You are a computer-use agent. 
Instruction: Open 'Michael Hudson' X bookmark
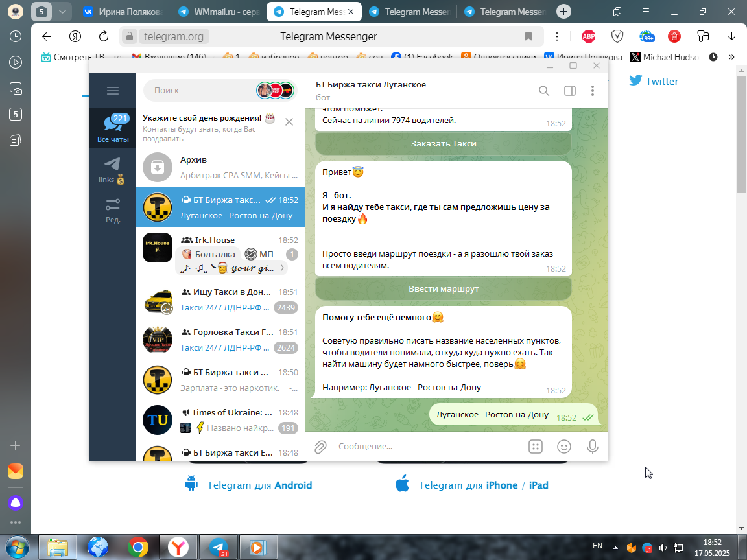coord(664,57)
